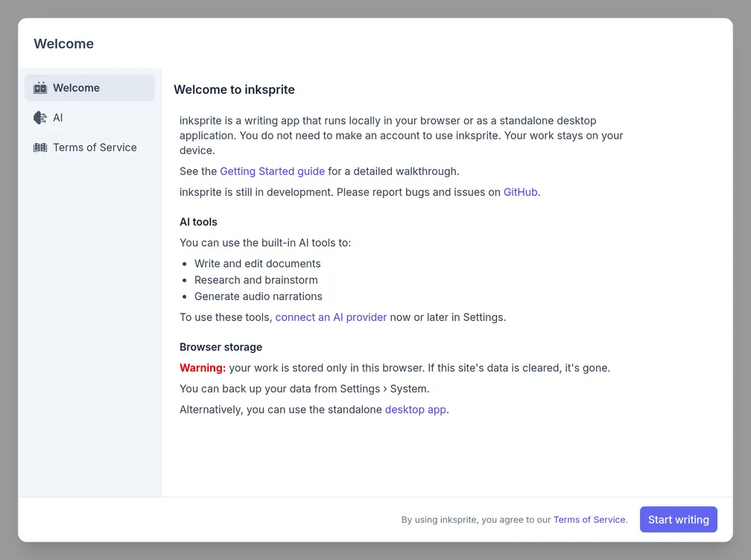Click the connect an AI provider link
Screen dimensions: 751x560
pos(331,317)
